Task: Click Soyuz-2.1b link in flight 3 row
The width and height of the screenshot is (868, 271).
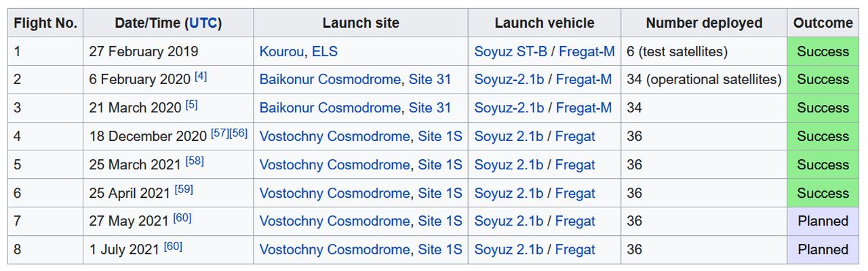Action: tap(509, 108)
